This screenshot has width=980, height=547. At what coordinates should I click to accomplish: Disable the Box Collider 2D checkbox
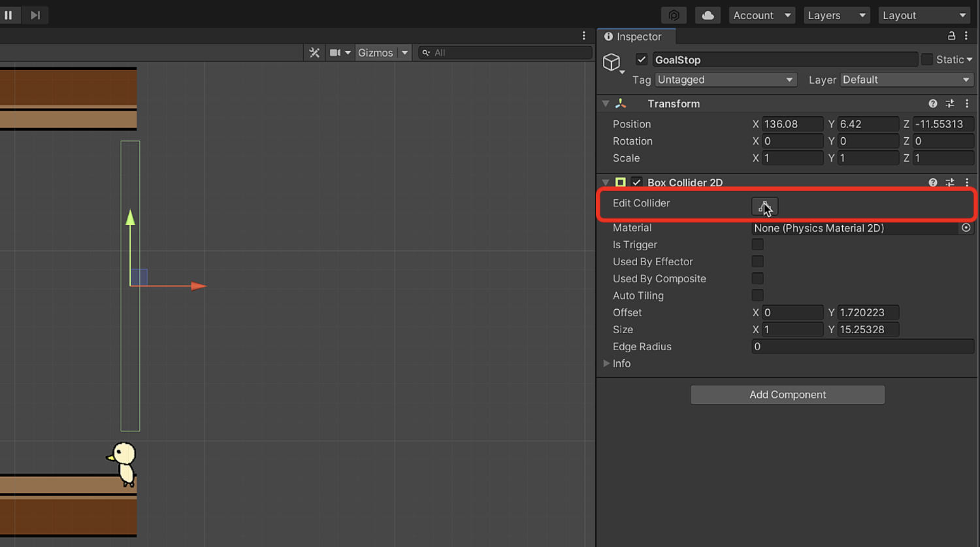(x=636, y=182)
